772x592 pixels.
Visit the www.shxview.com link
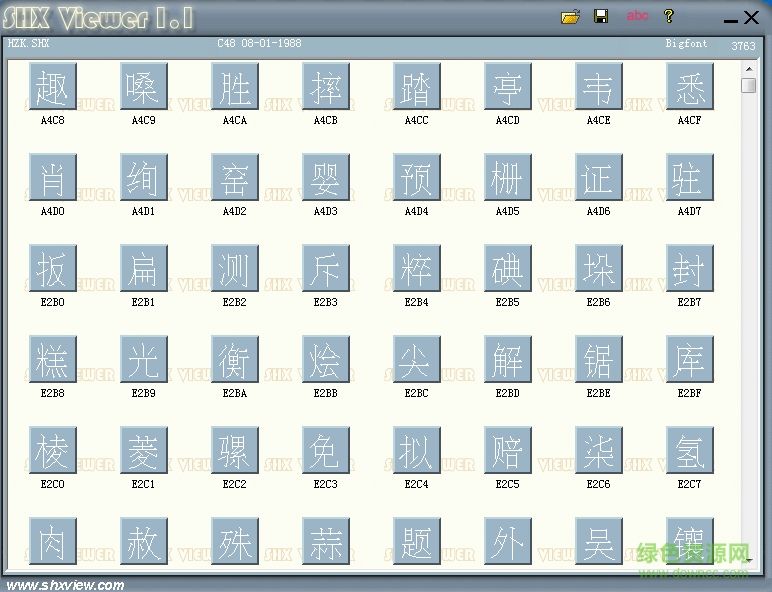[66, 585]
